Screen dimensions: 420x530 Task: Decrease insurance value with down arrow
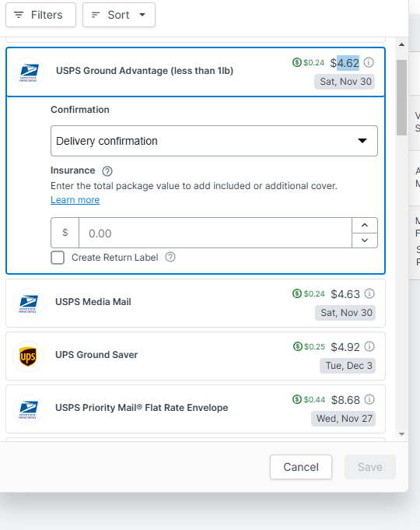tap(365, 240)
